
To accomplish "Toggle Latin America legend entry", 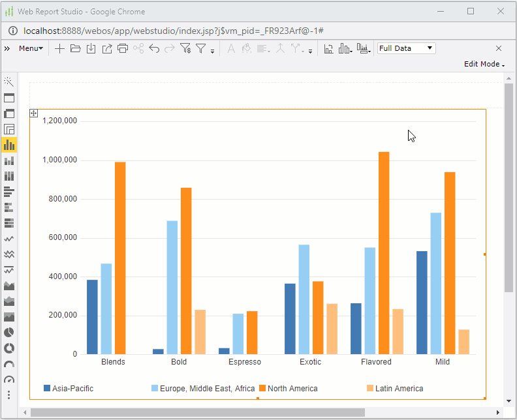I will tap(399, 389).
